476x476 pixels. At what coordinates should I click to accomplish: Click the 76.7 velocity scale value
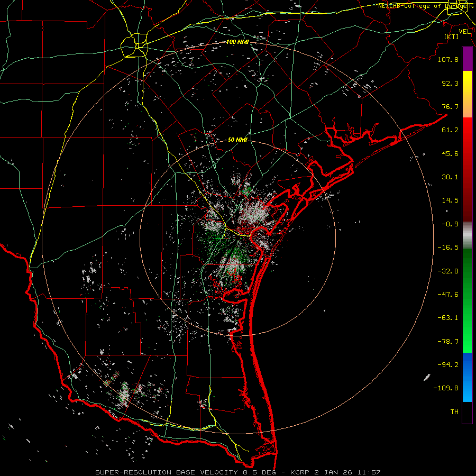[450, 106]
